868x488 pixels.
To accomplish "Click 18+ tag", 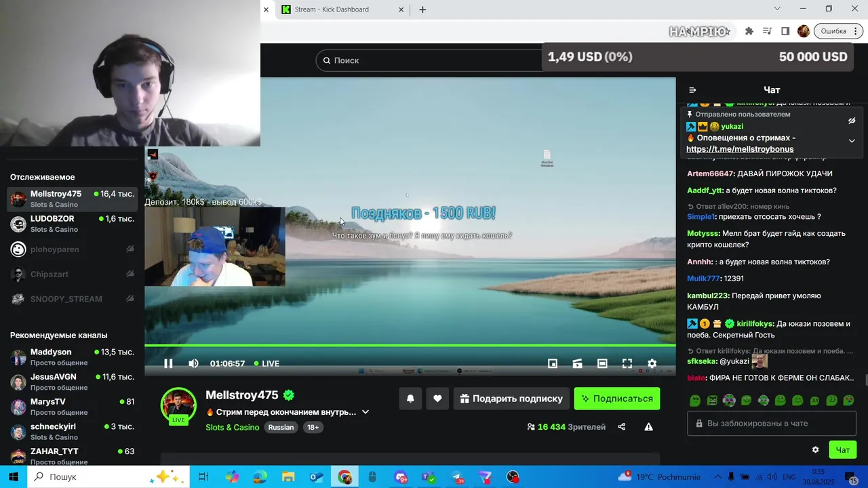I will (x=313, y=427).
